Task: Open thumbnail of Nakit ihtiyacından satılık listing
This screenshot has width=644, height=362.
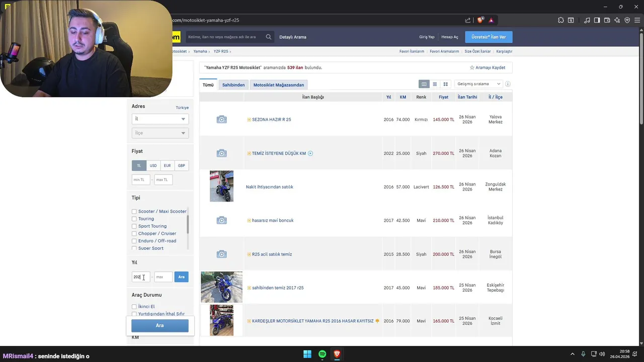Action: tap(221, 186)
